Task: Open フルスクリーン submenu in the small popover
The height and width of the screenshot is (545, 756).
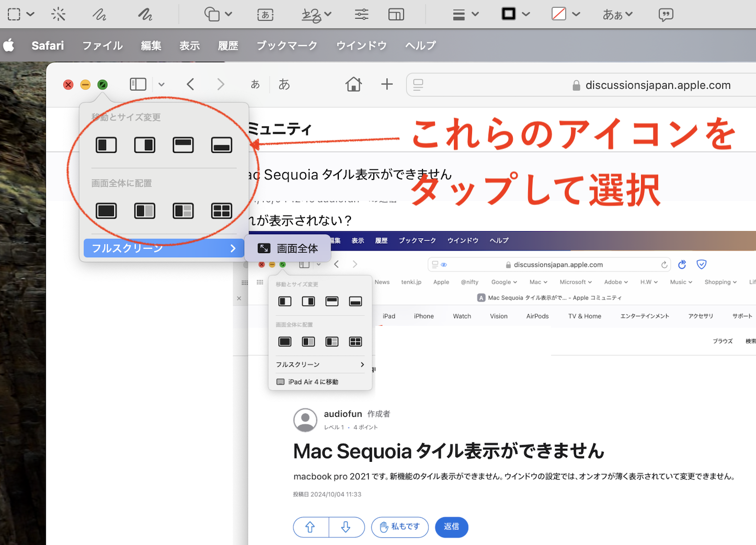Action: (320, 365)
